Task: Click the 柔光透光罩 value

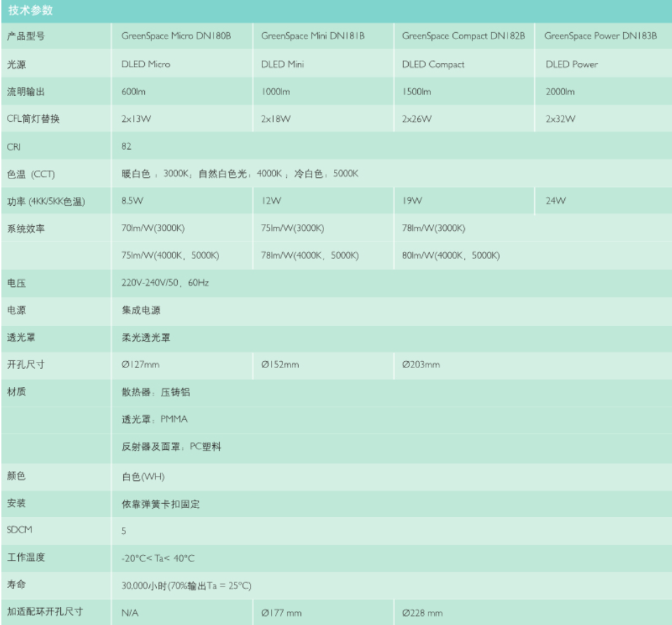Action: [x=146, y=337]
